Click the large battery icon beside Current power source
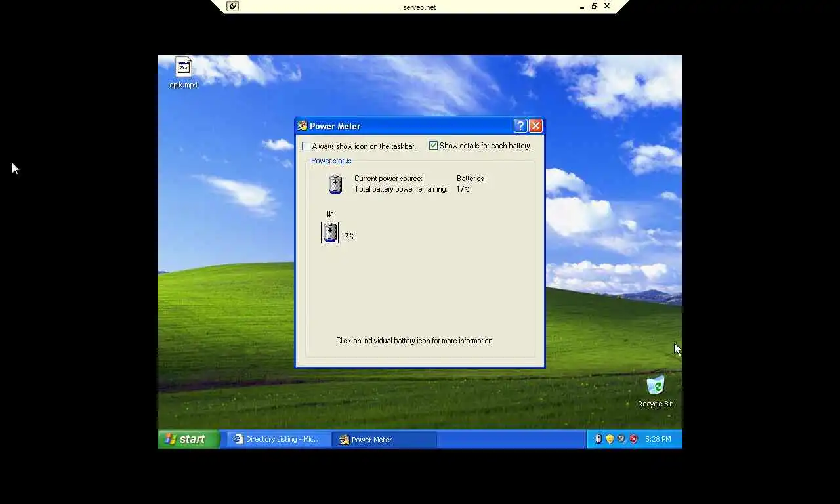Screen dimensions: 840x504 click(335, 184)
